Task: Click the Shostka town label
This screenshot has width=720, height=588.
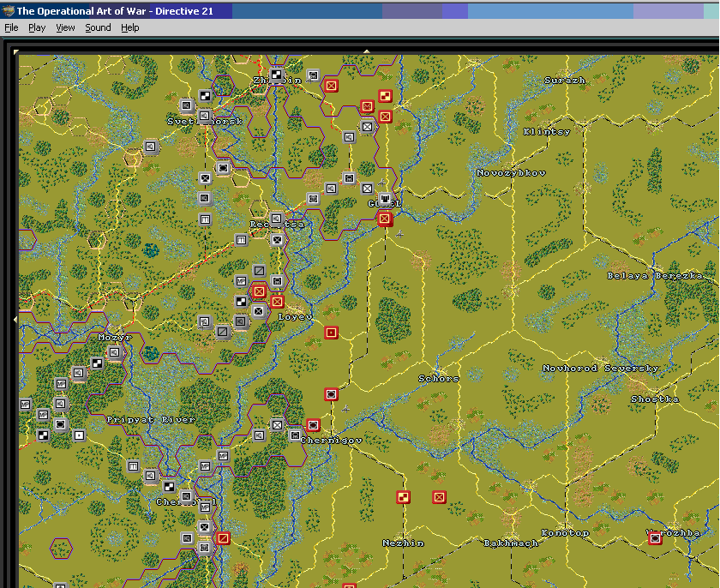Action: pos(655,399)
